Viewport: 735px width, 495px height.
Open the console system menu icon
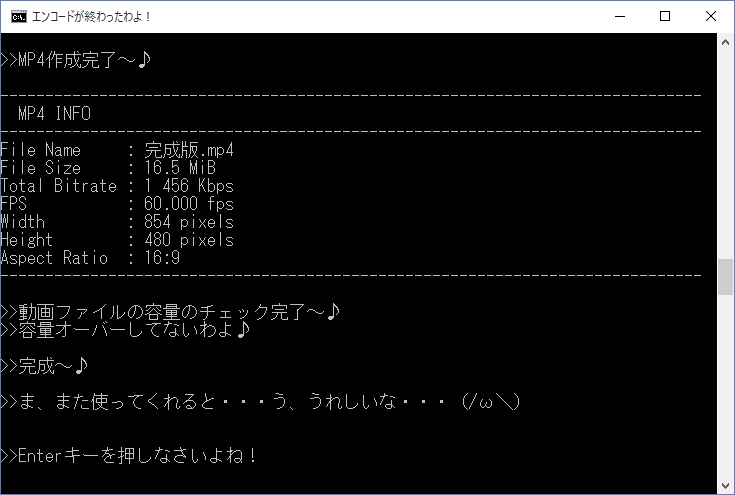(19, 17)
